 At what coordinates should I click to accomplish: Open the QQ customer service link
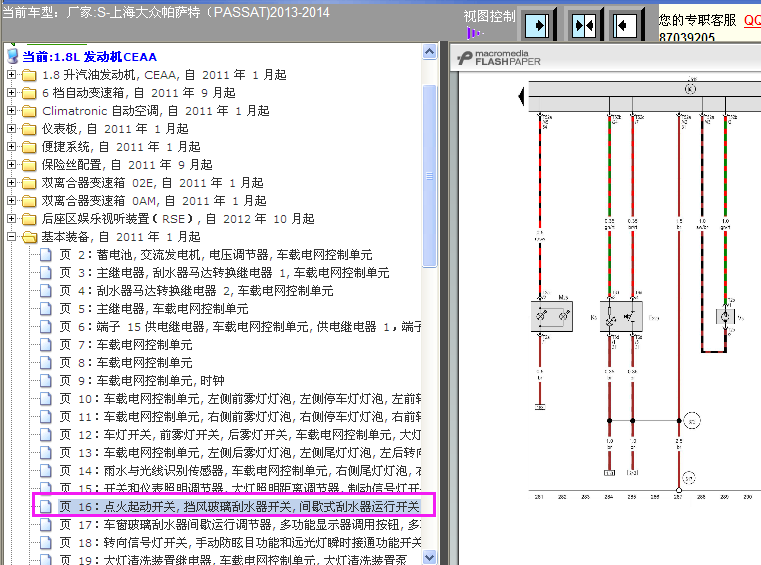(x=752, y=20)
